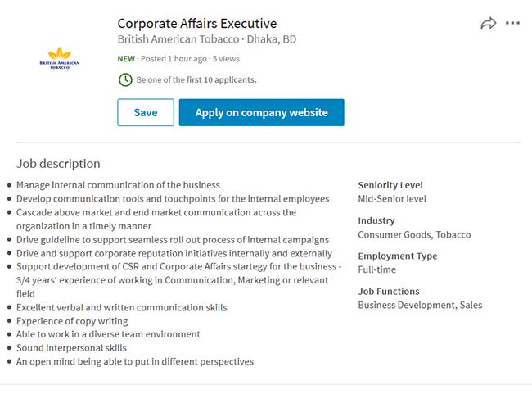Click the Seniority Level label
Image resolution: width=532 pixels, height=394 pixels.
pyautogui.click(x=390, y=185)
